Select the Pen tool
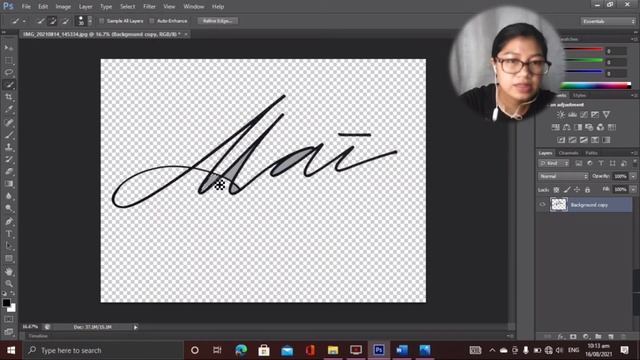This screenshot has width=640, height=360. tap(9, 222)
